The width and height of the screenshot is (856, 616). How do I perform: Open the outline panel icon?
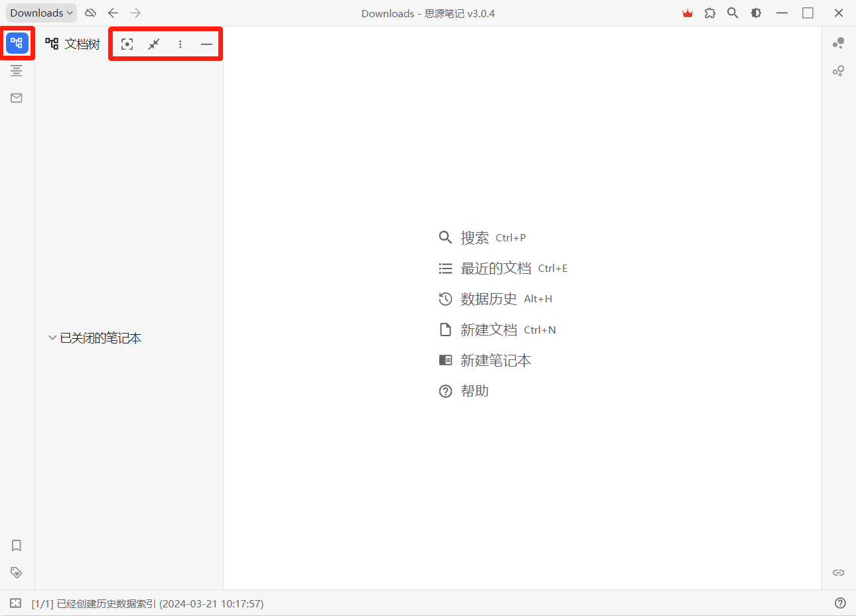point(17,70)
